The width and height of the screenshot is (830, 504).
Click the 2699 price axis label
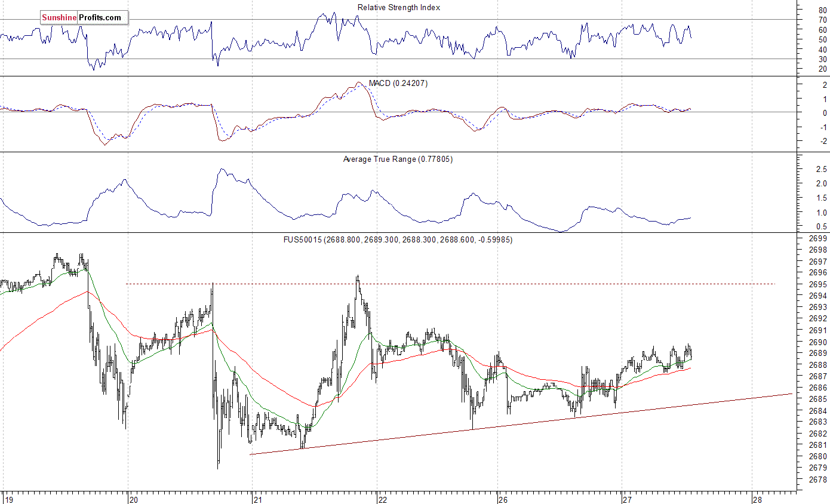click(817, 239)
